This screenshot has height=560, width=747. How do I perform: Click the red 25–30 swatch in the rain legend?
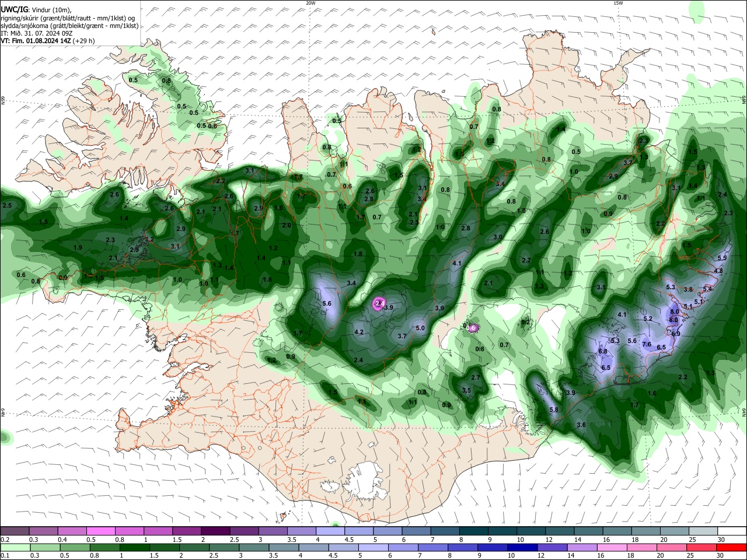(732, 547)
